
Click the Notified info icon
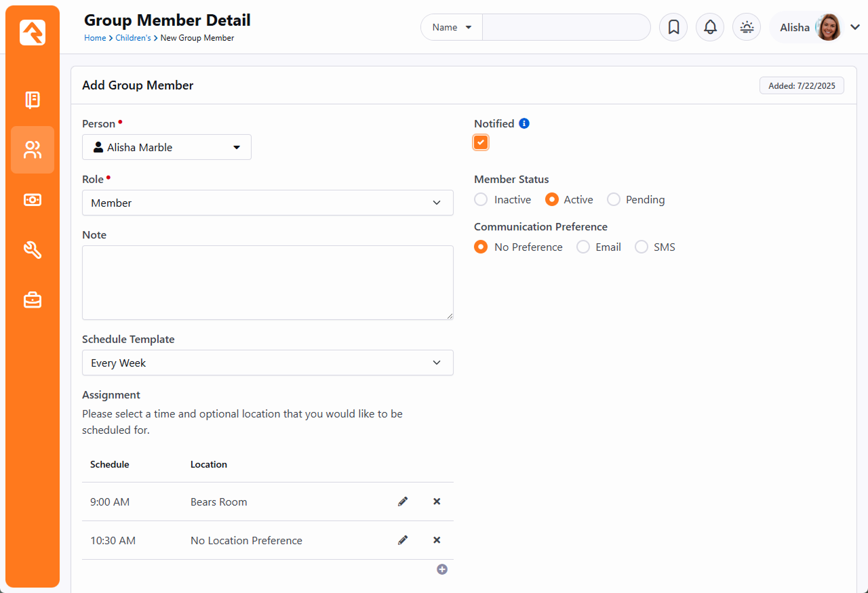[524, 123]
